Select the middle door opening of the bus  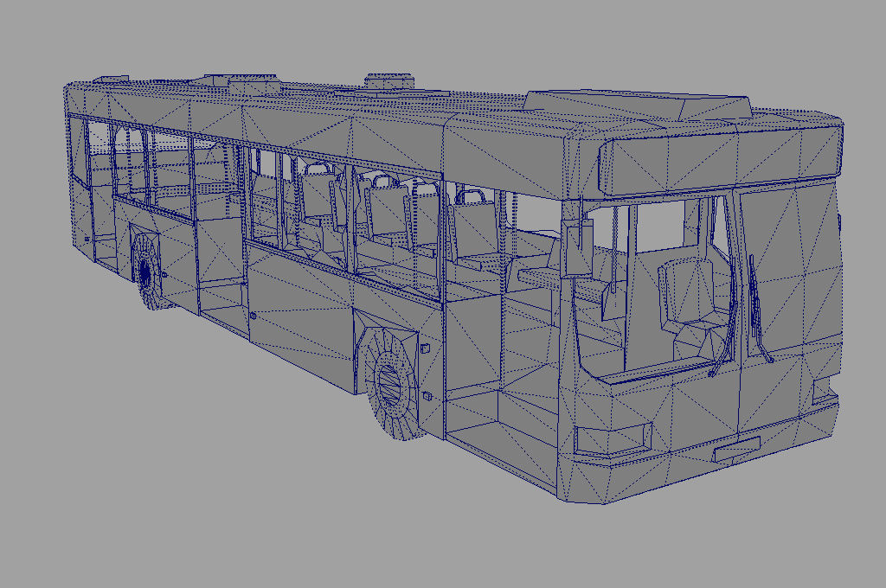222,239
